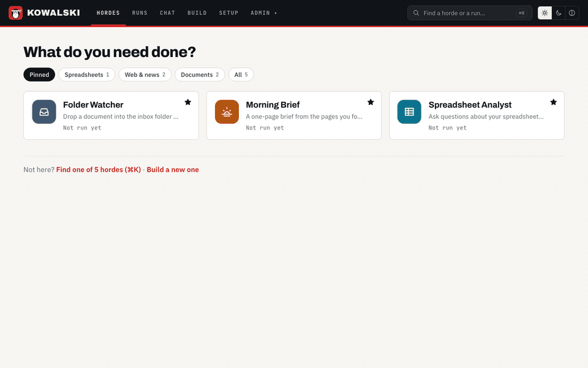Open the Morning Brief card title
Screen dimensions: 588x368
pyautogui.click(x=273, y=105)
